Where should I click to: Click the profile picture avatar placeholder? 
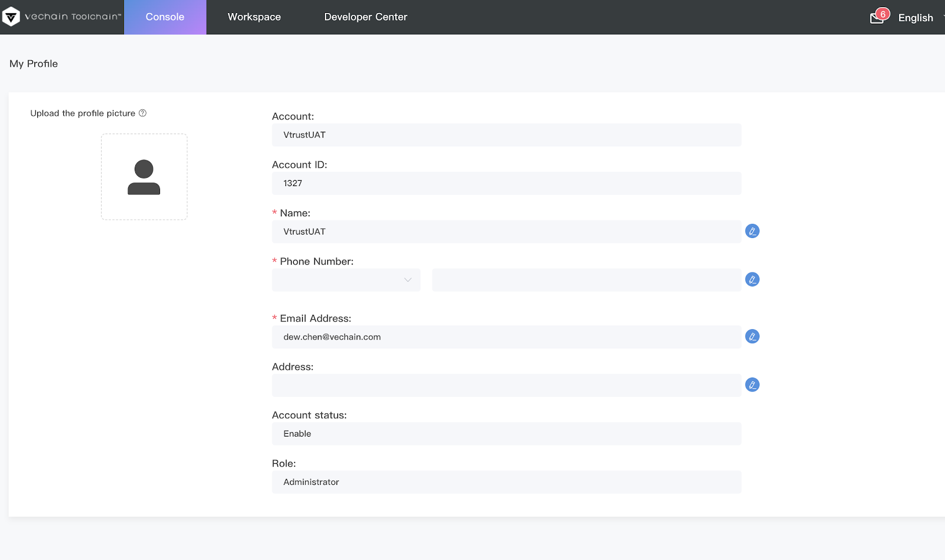coord(144,177)
